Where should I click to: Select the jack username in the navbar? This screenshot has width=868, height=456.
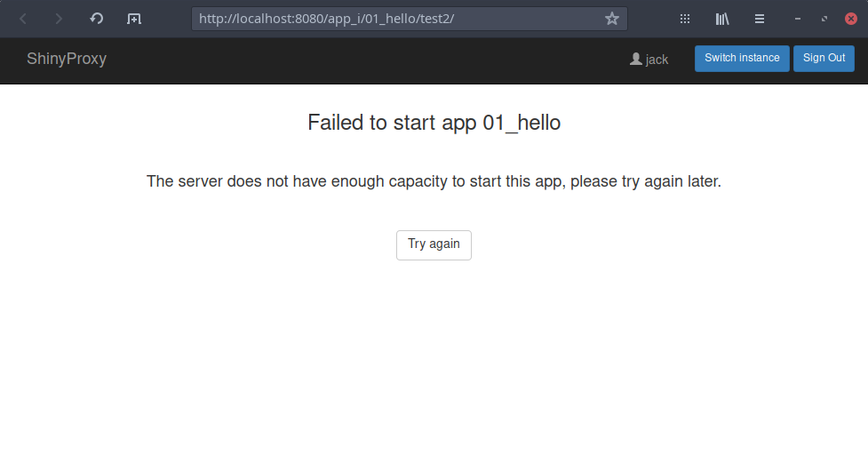click(x=657, y=60)
